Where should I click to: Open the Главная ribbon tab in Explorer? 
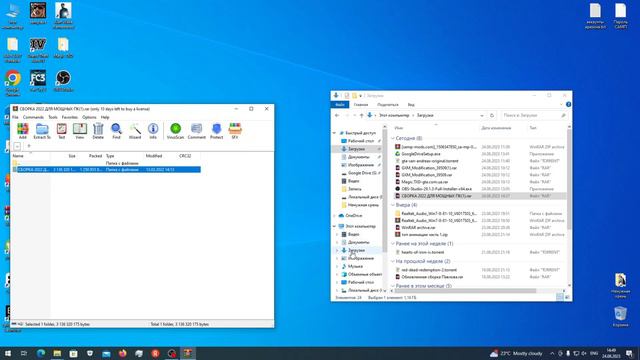(x=361, y=105)
